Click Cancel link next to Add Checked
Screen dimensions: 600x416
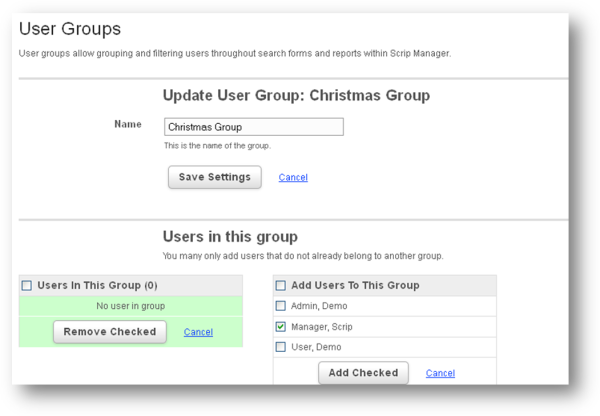[x=440, y=373]
